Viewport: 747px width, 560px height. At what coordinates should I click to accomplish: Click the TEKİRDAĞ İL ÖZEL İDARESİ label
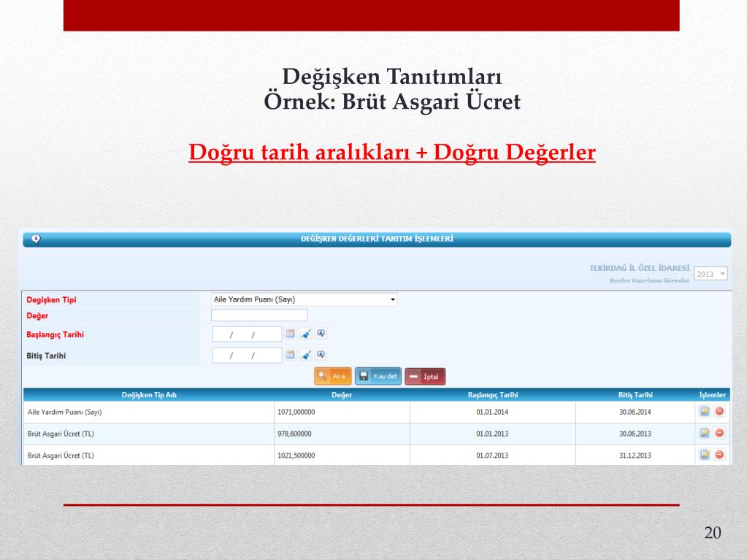click(x=640, y=268)
